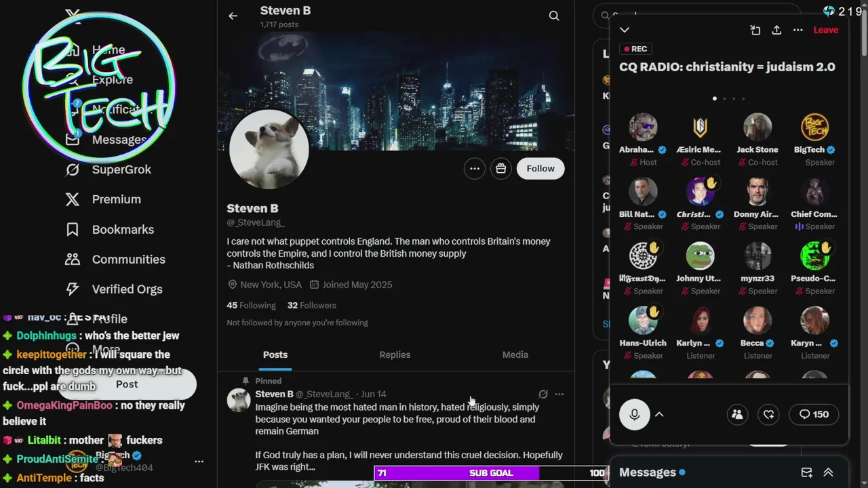Image resolution: width=868 pixels, height=488 pixels.
Task: Click the Grok icon on pinned post
Action: pyautogui.click(x=543, y=394)
